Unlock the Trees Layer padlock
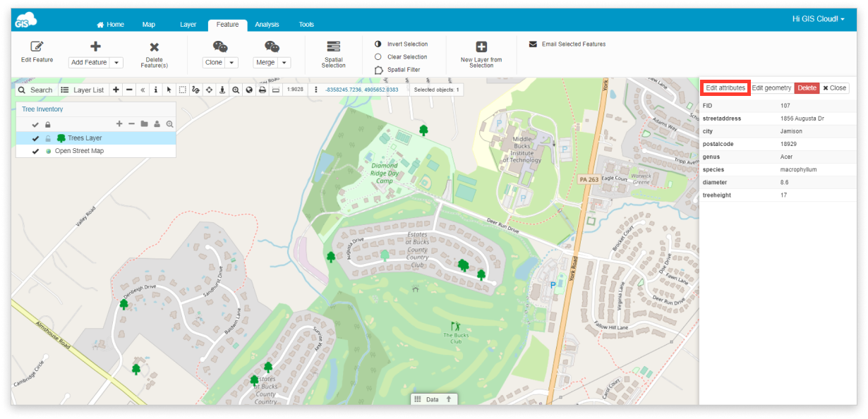This screenshot has height=419, width=868. (x=48, y=138)
